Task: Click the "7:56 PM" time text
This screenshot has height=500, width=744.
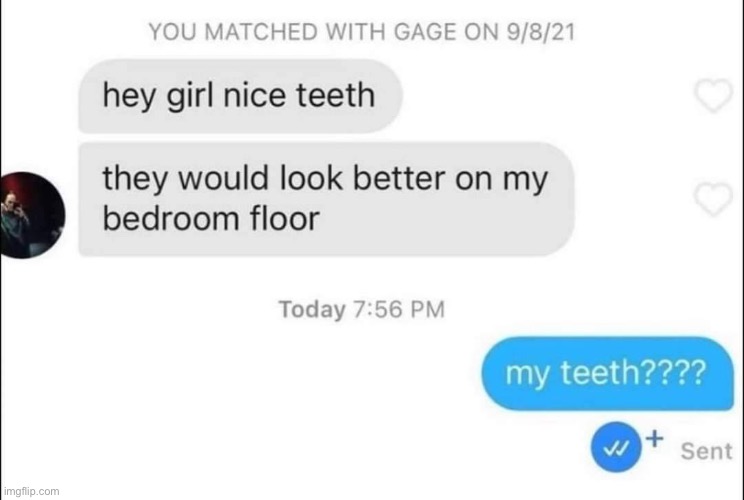Action: 399,310
